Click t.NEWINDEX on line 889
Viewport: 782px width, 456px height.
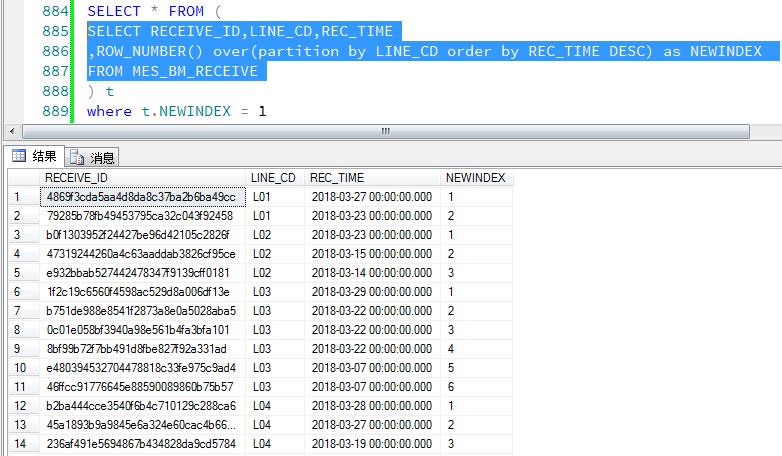[x=186, y=111]
